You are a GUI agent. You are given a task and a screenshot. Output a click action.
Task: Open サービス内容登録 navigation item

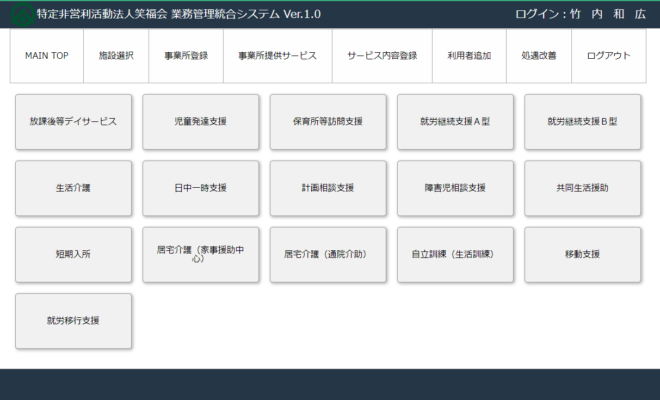(x=382, y=56)
